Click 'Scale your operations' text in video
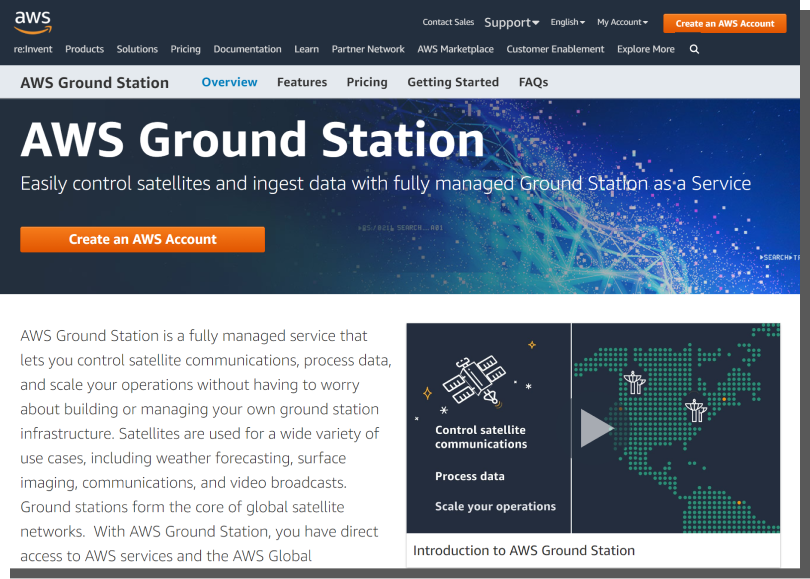The image size is (810, 579). point(495,506)
